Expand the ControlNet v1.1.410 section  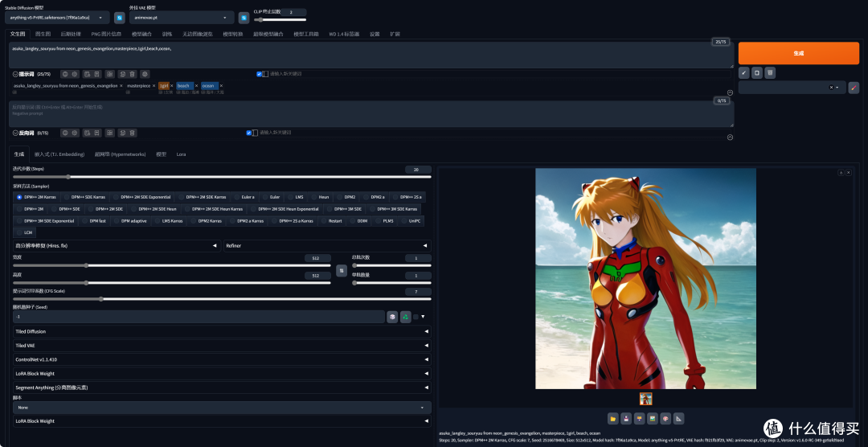point(222,359)
